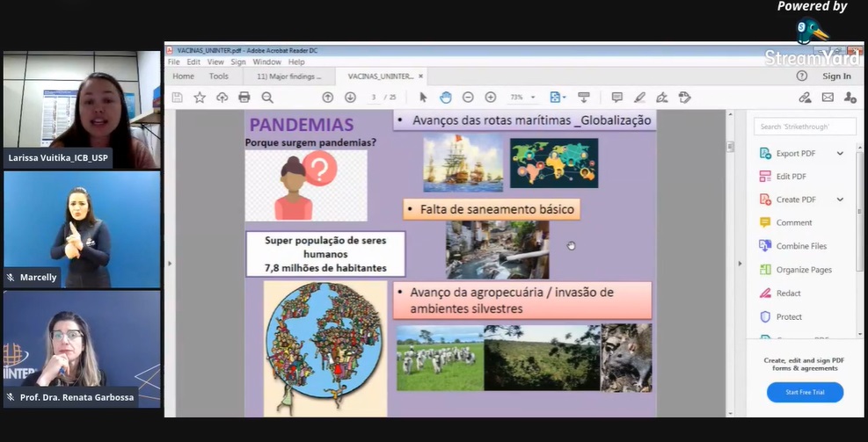Send file by email envelope icon

[828, 98]
